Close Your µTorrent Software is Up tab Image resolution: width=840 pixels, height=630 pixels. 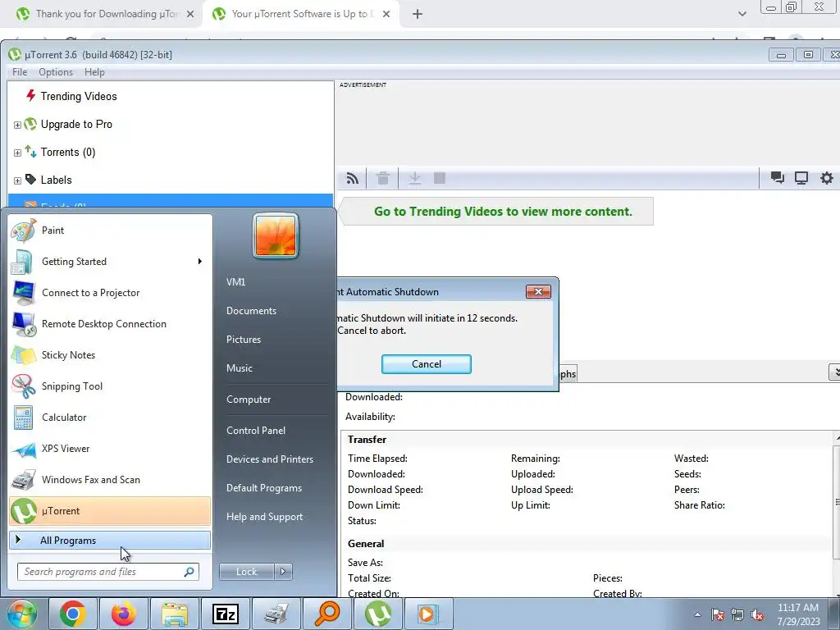pyautogui.click(x=386, y=15)
